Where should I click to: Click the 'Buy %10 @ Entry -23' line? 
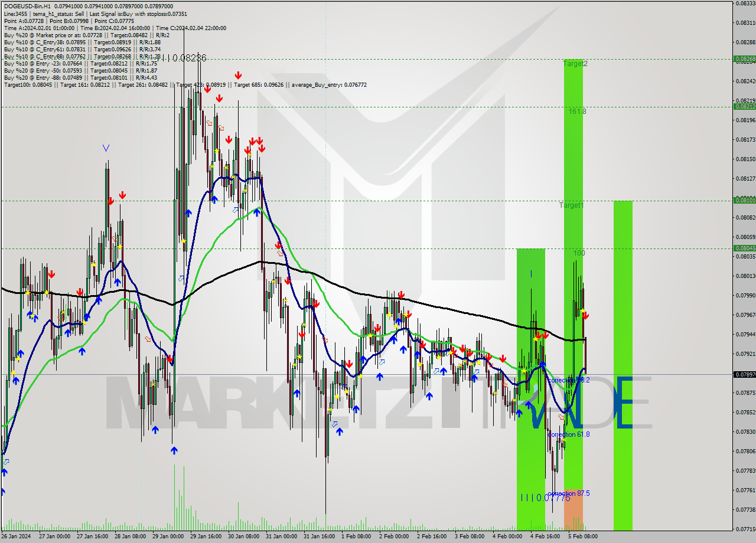(x=80, y=63)
